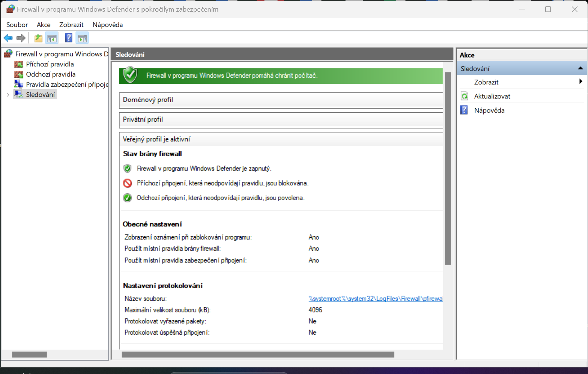
Task: Click the 'Stav brány firewall' heading
Action: click(x=152, y=154)
